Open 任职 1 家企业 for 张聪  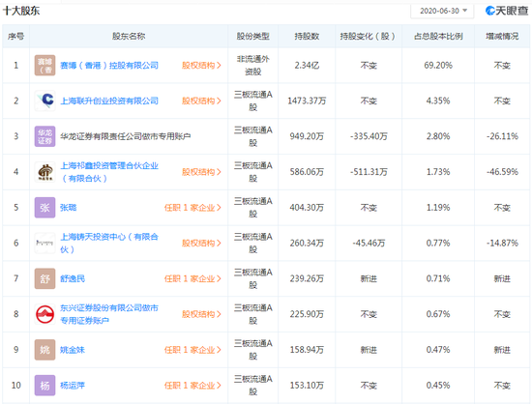192,208
